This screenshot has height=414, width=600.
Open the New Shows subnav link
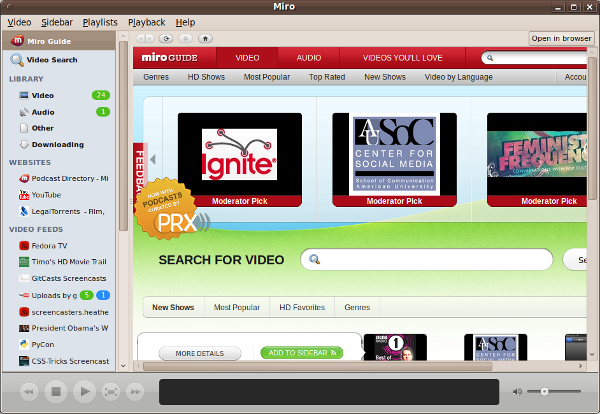point(385,77)
